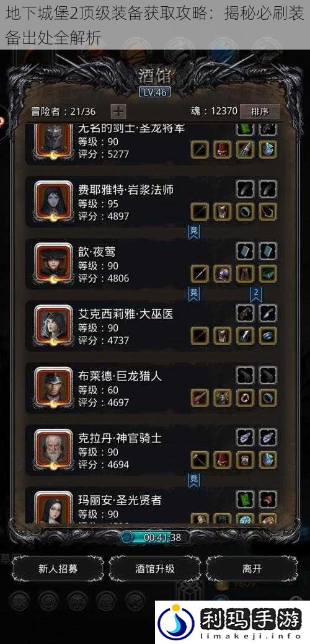Click the timer bar showing 00:41:38
The image size is (310, 644).
155,537
